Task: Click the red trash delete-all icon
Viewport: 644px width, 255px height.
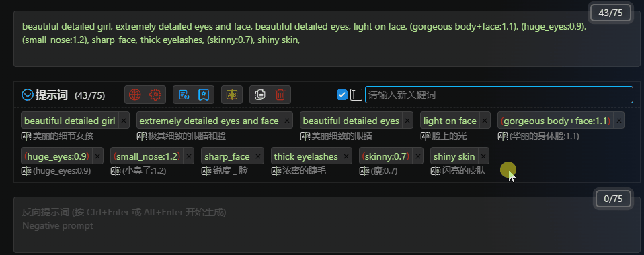Action: click(280, 95)
